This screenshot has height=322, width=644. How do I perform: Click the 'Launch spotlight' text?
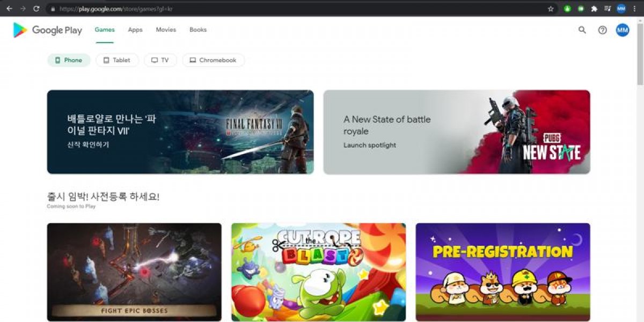click(x=370, y=145)
